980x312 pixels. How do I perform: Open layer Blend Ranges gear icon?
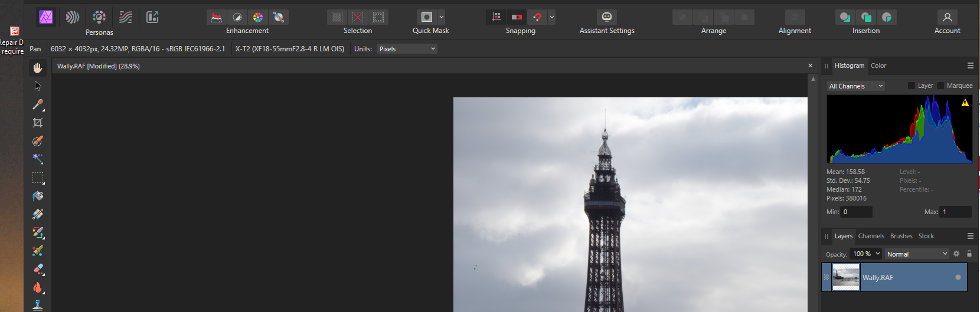coord(956,254)
